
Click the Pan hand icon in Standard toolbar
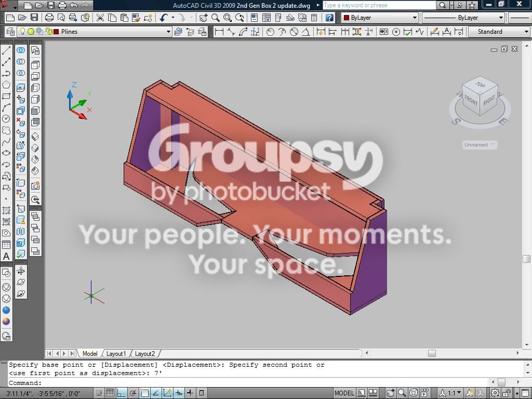(x=203, y=18)
